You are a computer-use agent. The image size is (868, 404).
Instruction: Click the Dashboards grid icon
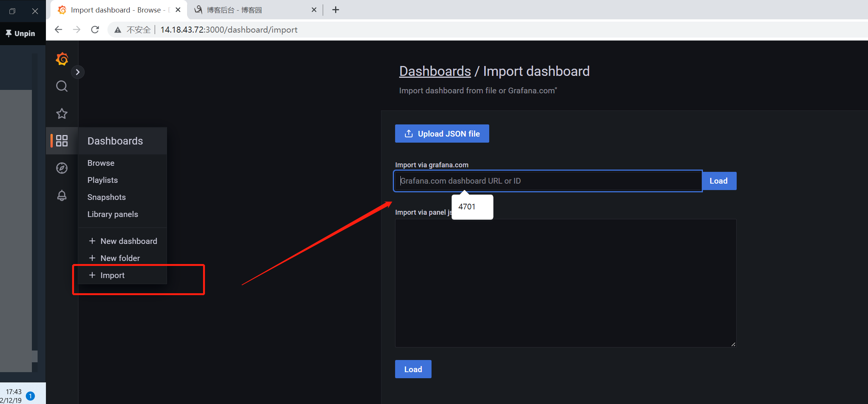click(62, 141)
